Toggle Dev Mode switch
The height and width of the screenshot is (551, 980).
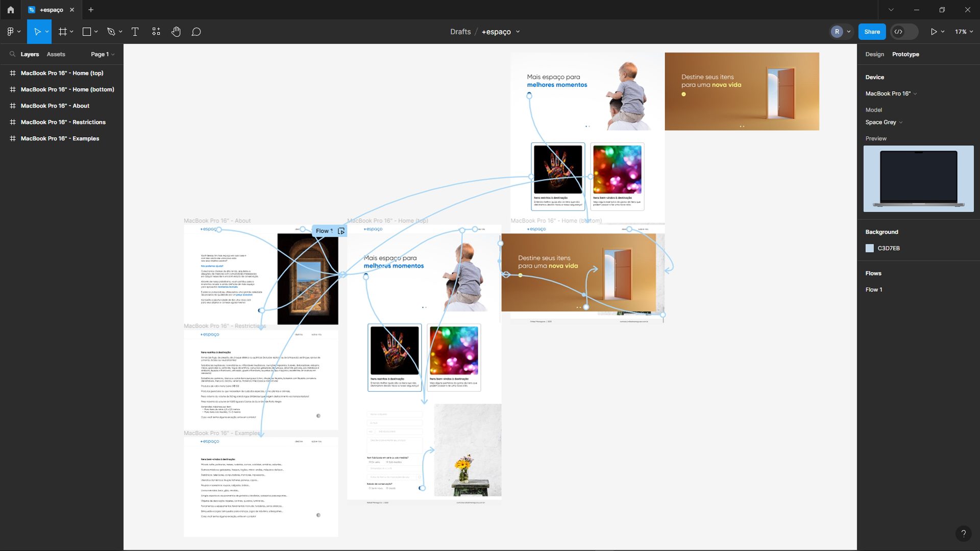pyautogui.click(x=904, y=32)
